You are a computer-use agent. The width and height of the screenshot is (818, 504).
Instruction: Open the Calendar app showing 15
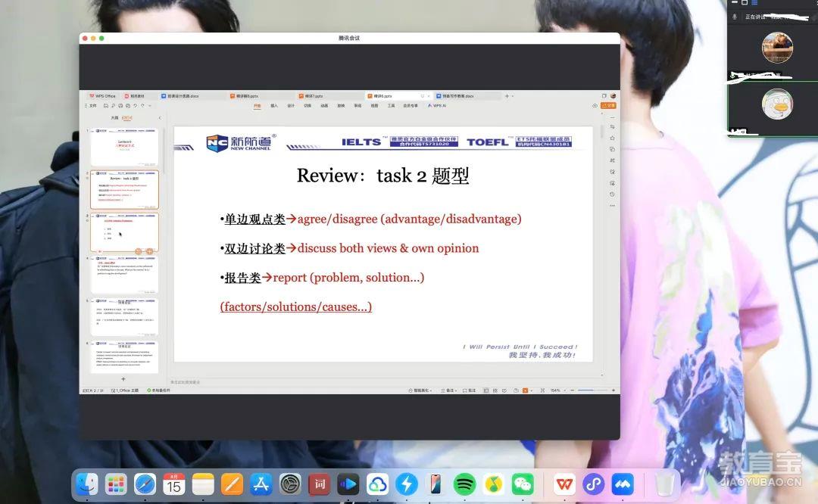[x=173, y=484]
